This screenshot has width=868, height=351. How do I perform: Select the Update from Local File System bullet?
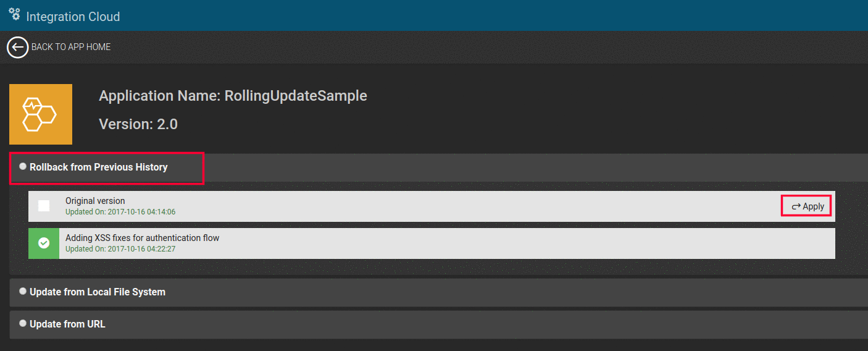coord(23,292)
